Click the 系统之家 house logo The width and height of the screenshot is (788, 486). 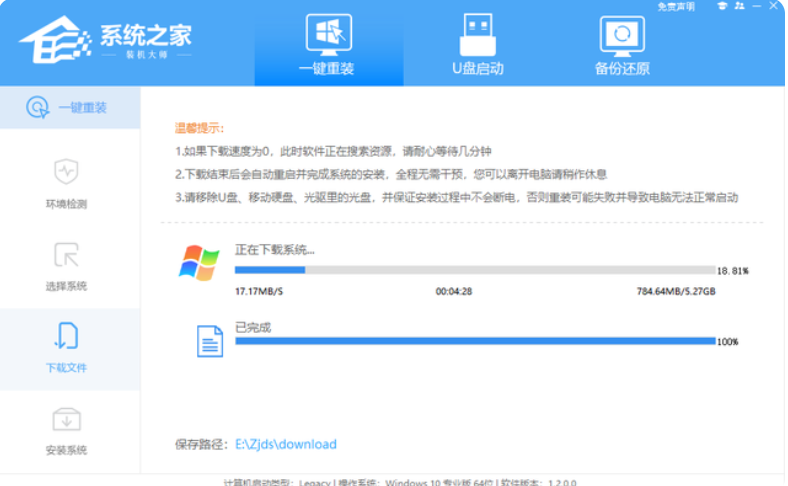(x=55, y=40)
